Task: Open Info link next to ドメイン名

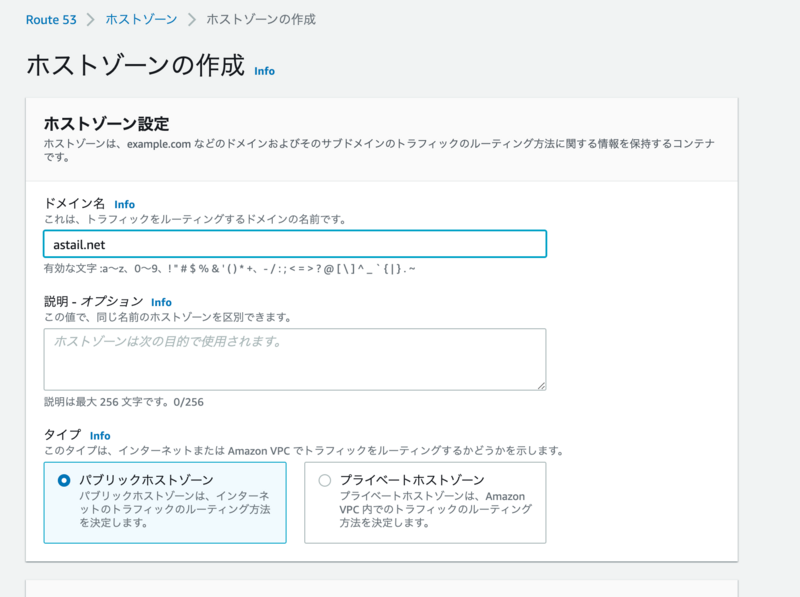Action: (124, 204)
